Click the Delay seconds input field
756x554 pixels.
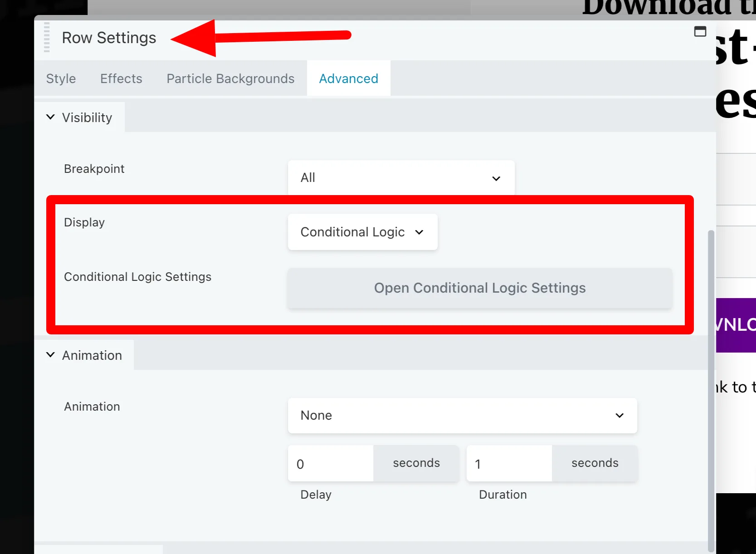pos(331,464)
